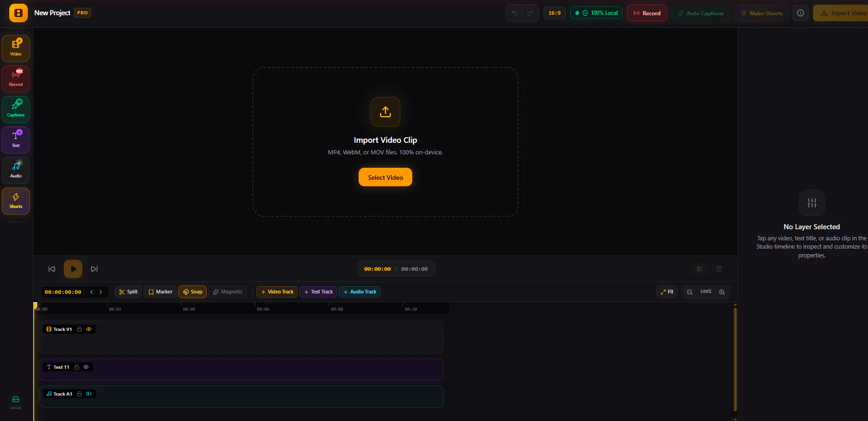The height and width of the screenshot is (421, 868).
Task: Open the Shorts sidebar tool
Action: pos(16,201)
